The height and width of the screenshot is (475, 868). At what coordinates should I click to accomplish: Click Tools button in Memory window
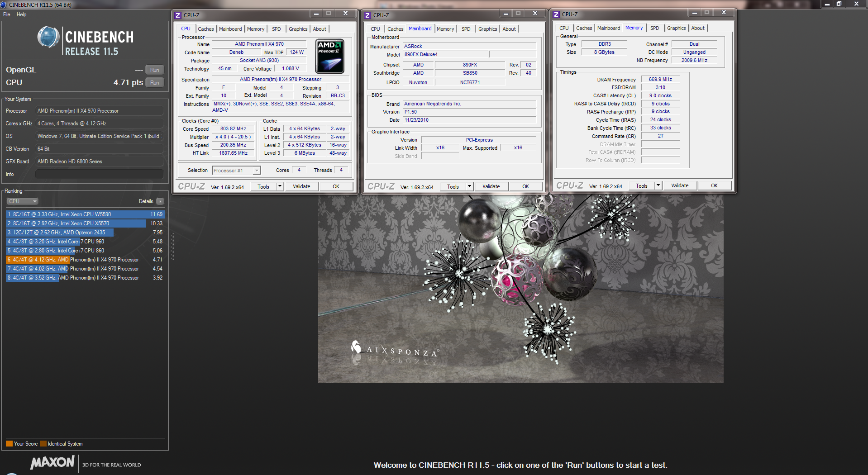pyautogui.click(x=641, y=185)
